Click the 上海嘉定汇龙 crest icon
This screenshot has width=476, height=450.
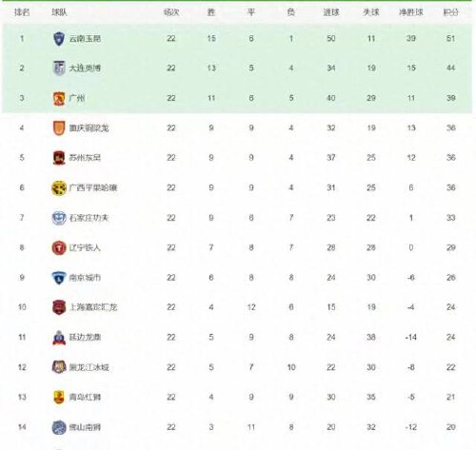click(59, 307)
